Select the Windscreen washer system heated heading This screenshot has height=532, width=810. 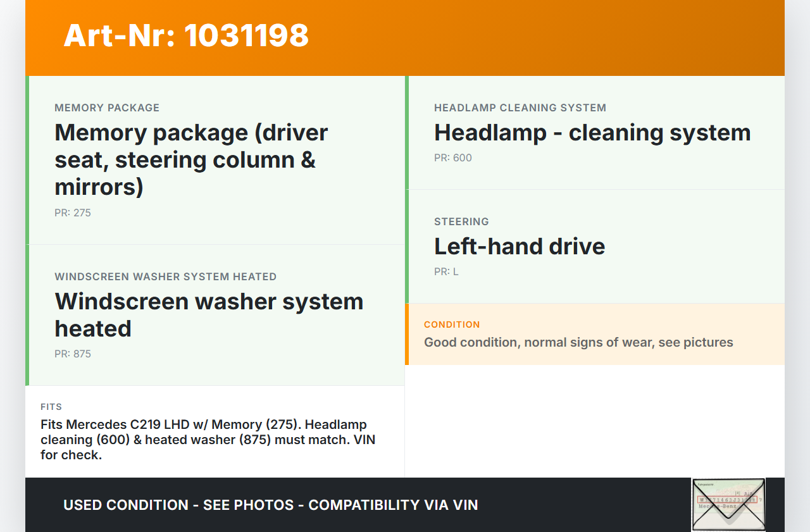pos(209,314)
